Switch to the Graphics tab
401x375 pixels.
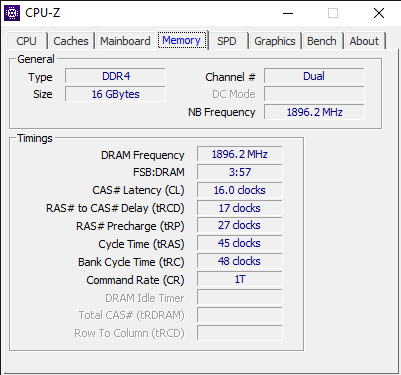(x=275, y=41)
